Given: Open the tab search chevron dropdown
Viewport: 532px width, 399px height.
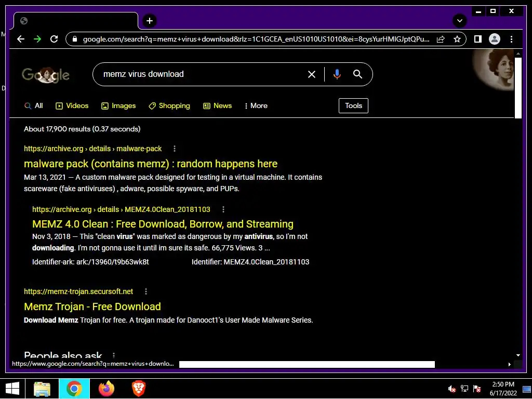Looking at the screenshot, I should pos(460,21).
